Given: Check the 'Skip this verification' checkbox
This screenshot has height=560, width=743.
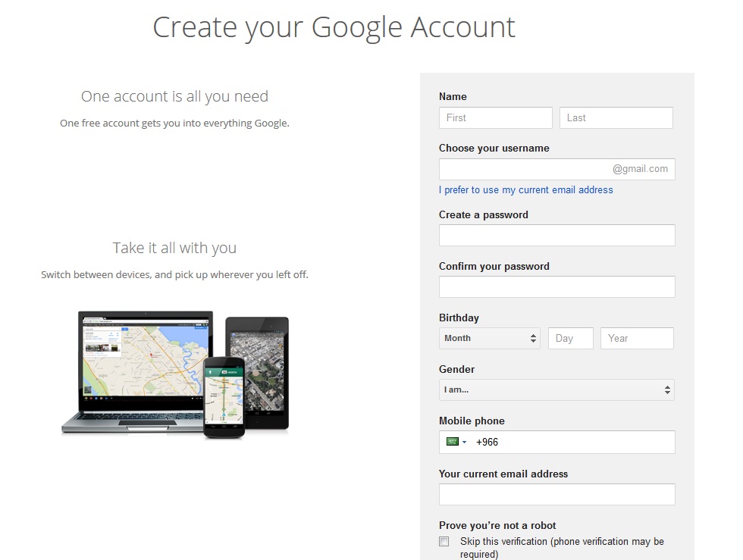Looking at the screenshot, I should click(444, 542).
